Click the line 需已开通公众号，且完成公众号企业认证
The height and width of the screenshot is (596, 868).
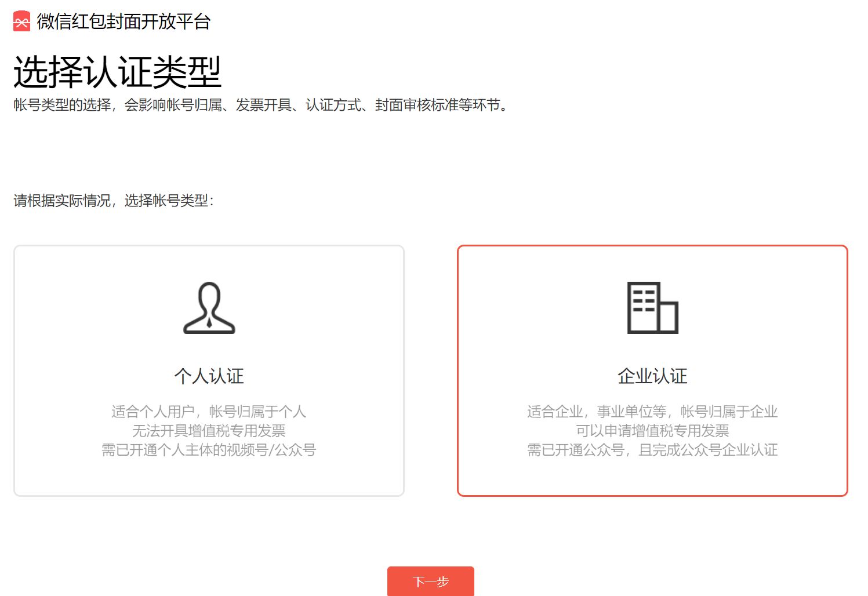click(652, 450)
